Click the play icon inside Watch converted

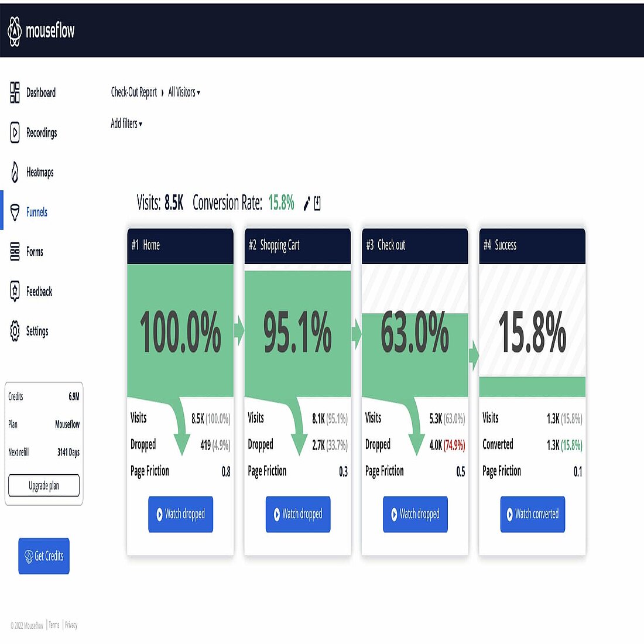coord(510,514)
